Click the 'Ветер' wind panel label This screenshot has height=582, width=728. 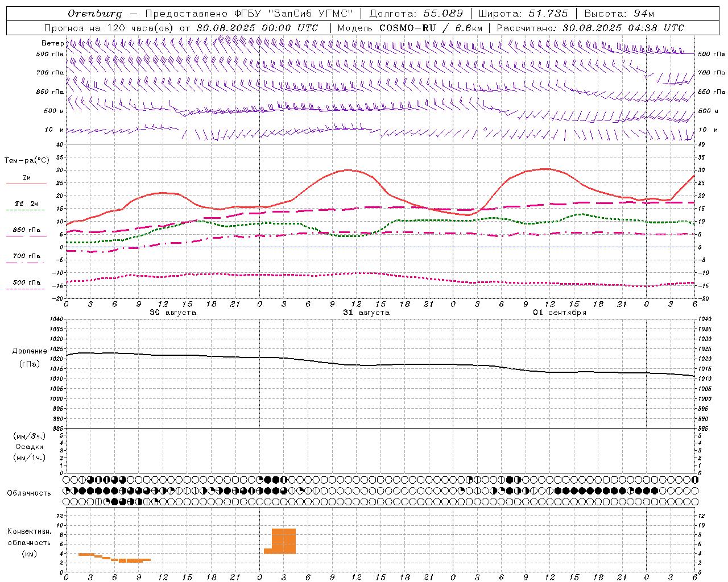click(52, 43)
